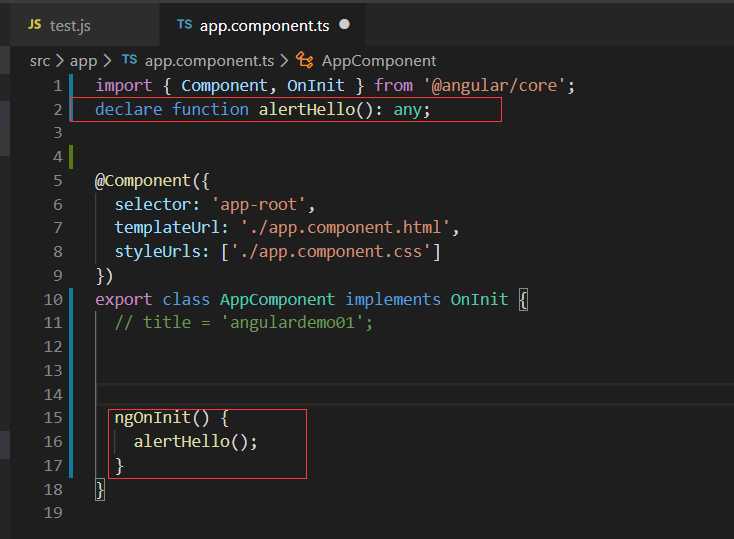Click line number 15 in the gutter
Viewport: 734px width, 539px height.
(53, 417)
